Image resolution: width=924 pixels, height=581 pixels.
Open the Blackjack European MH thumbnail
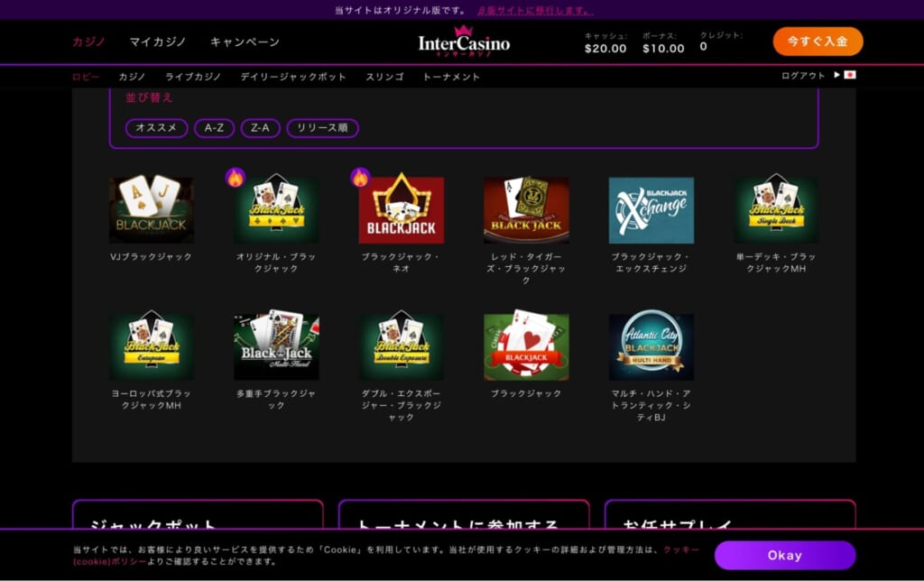click(152, 346)
